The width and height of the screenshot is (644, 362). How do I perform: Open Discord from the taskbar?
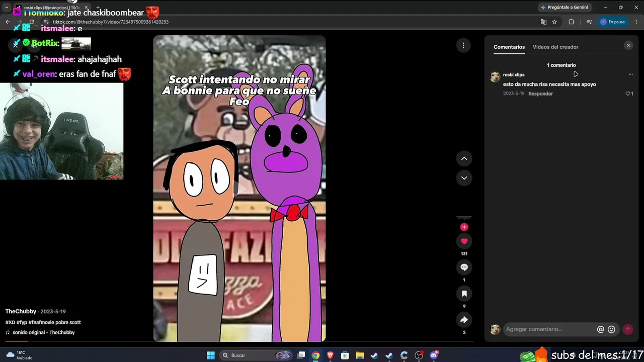point(434,355)
